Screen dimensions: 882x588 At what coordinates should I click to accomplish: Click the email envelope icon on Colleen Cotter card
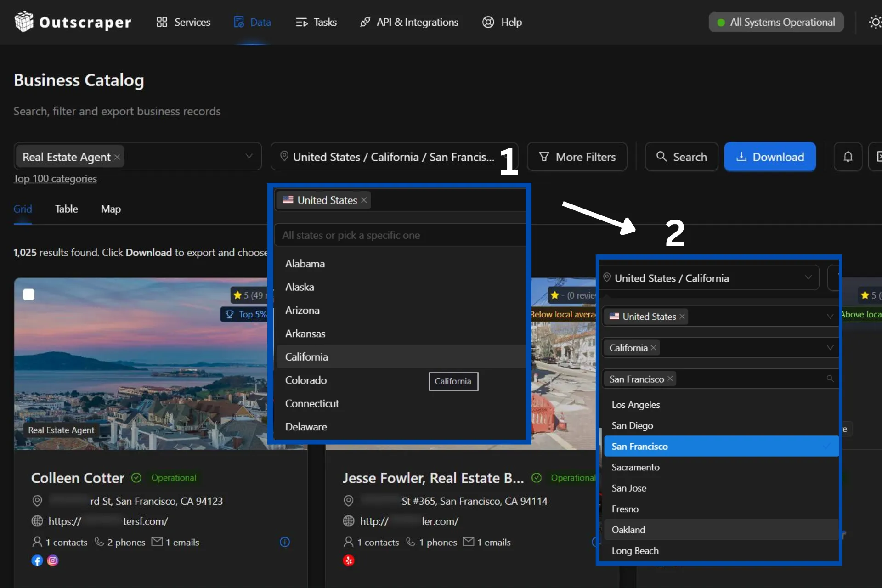pos(157,542)
